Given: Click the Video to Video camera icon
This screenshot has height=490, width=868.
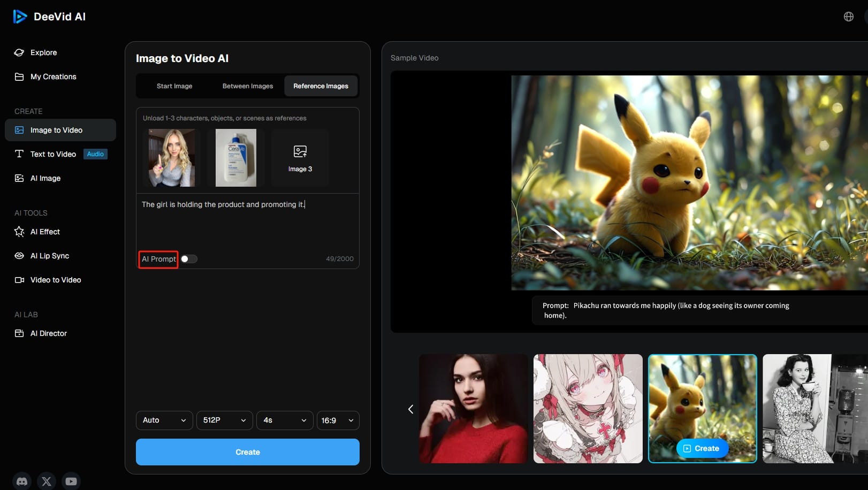Looking at the screenshot, I should (x=19, y=280).
